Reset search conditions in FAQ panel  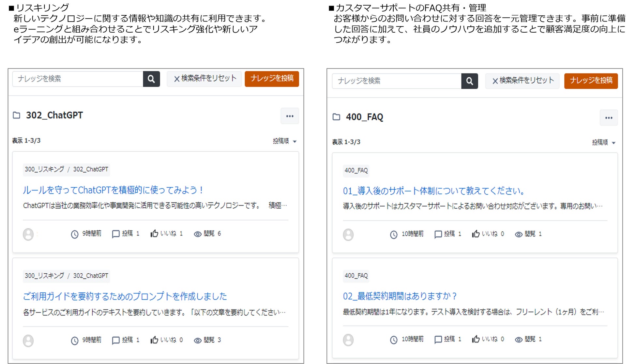[522, 81]
